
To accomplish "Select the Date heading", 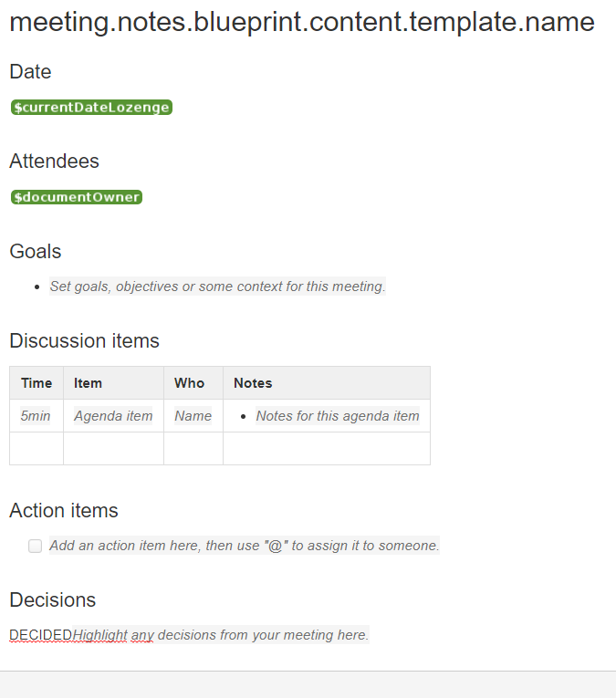I will 30,72.
